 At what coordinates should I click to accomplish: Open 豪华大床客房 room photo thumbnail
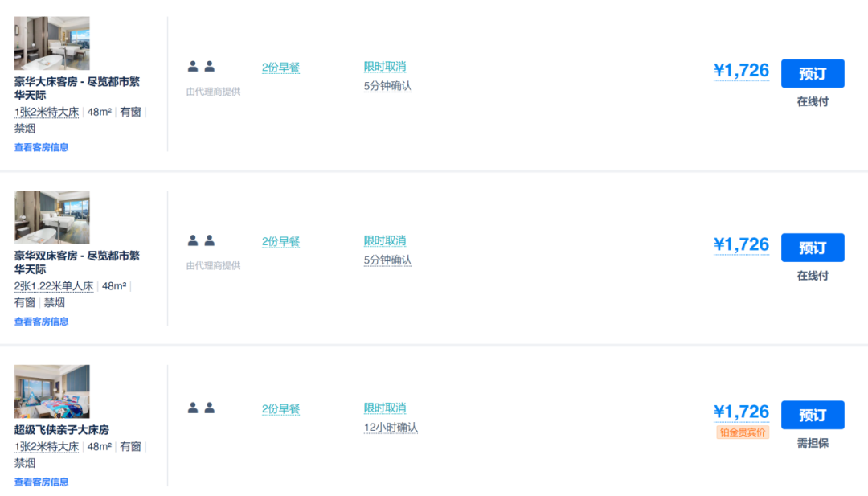pyautogui.click(x=52, y=43)
